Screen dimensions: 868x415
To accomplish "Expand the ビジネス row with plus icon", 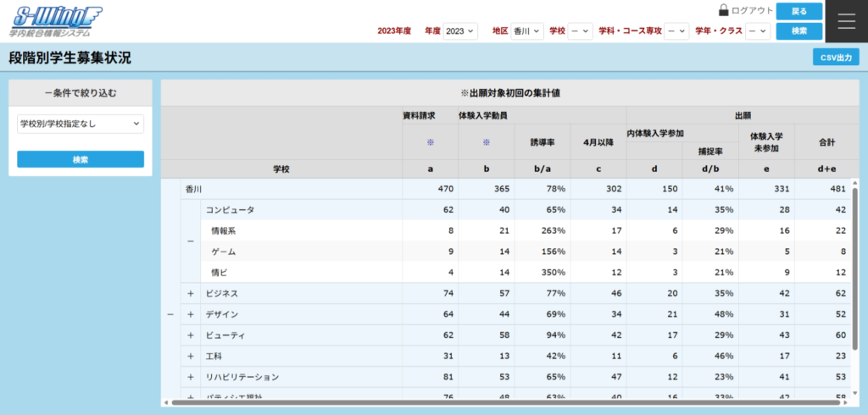I will 191,293.
